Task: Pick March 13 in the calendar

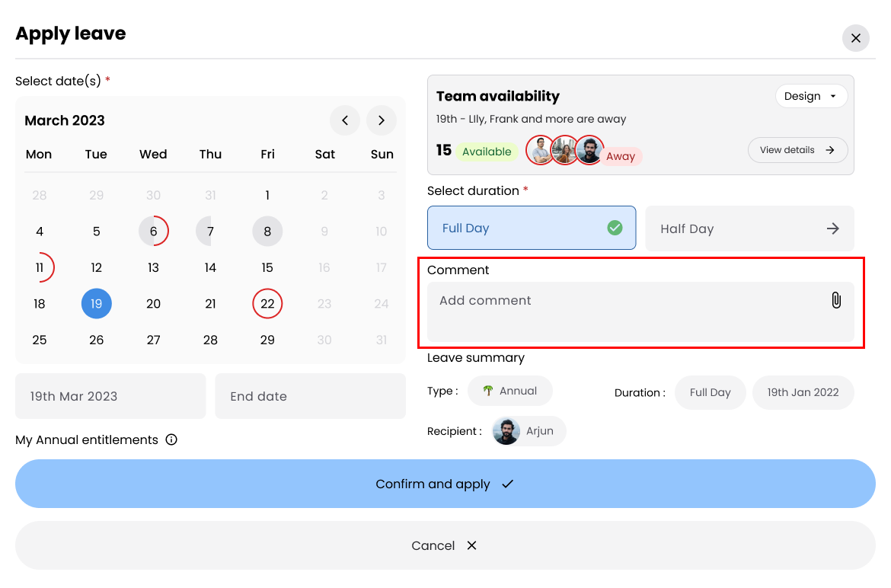Action: pos(153,267)
